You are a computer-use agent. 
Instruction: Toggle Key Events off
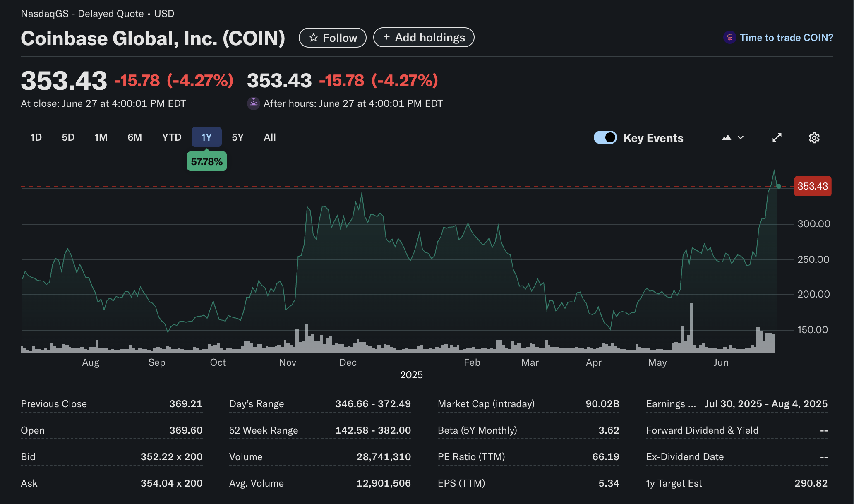pyautogui.click(x=605, y=137)
